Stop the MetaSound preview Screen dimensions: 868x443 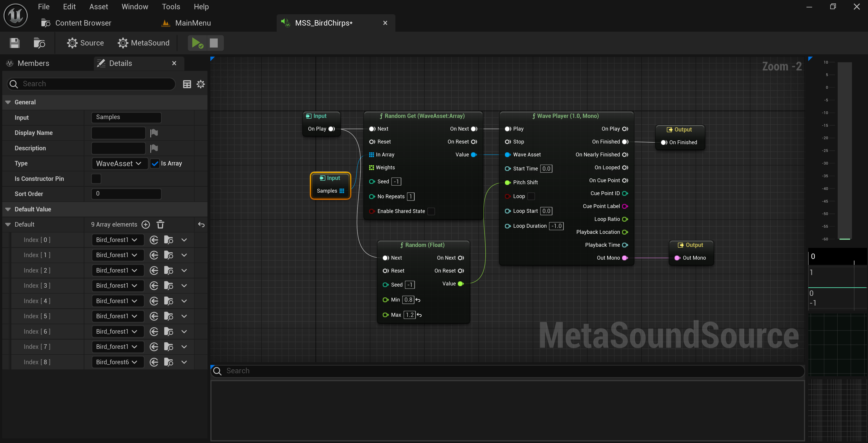click(214, 43)
